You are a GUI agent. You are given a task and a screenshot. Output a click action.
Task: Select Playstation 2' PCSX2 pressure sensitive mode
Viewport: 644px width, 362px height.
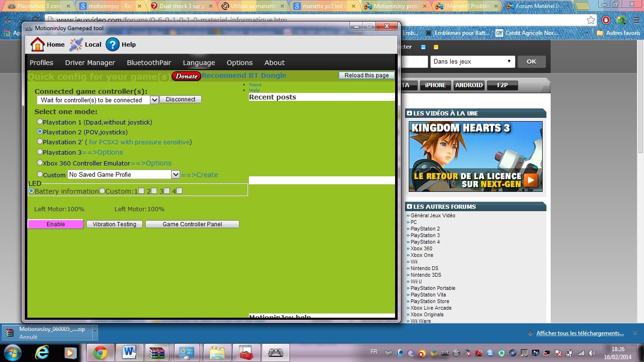(40, 141)
